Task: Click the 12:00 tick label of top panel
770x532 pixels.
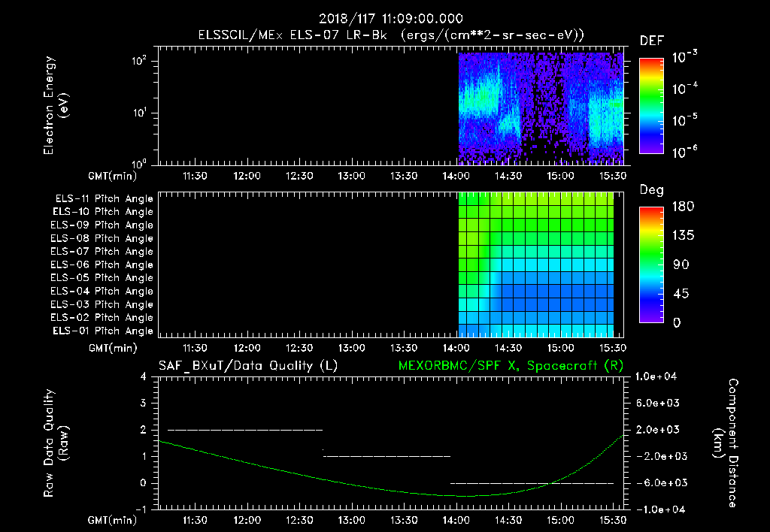Action: tap(247, 176)
